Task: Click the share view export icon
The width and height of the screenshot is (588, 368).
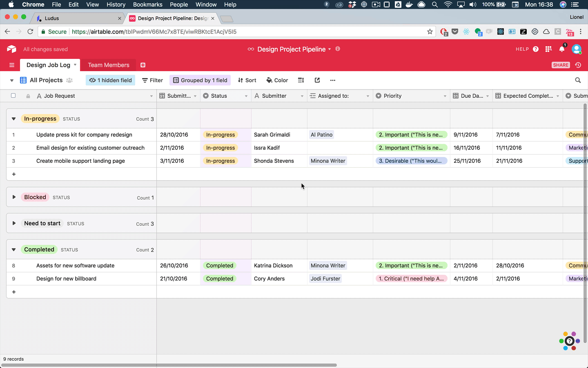Action: (317, 80)
